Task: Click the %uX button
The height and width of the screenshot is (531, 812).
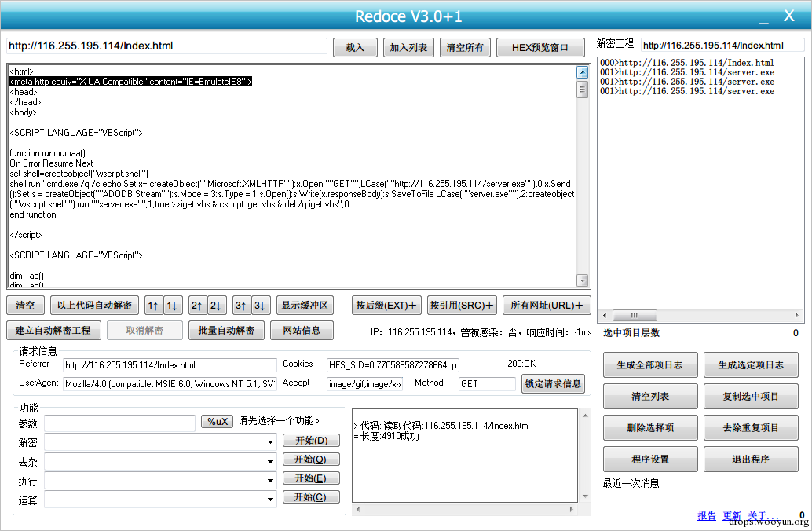Action: pos(218,422)
